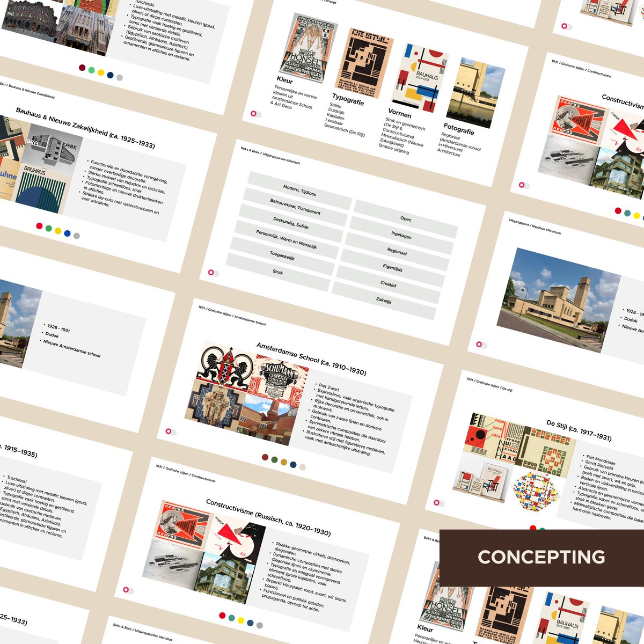The image size is (644, 644).
Task: Select the 'Deskundig, Solide' cell
Action: point(291,223)
